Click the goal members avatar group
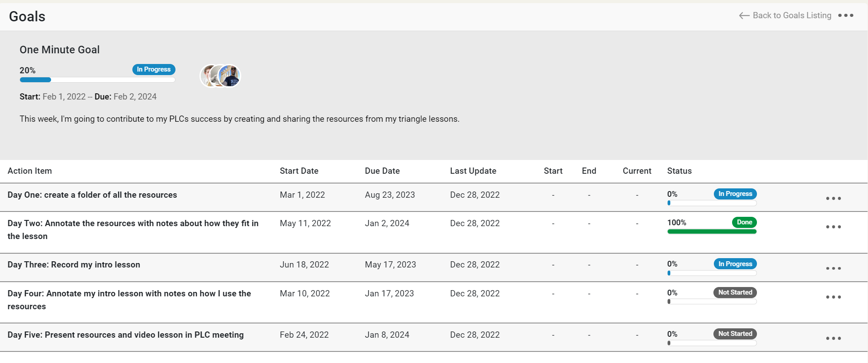The width and height of the screenshot is (868, 363). pos(220,76)
